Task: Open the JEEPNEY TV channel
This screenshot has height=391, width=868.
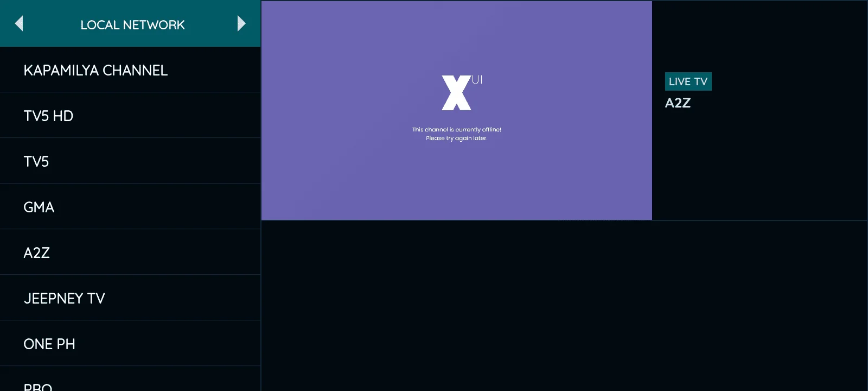Action: pos(130,298)
